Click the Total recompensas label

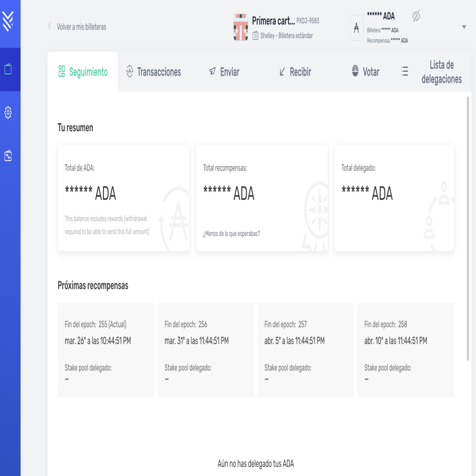225,168
